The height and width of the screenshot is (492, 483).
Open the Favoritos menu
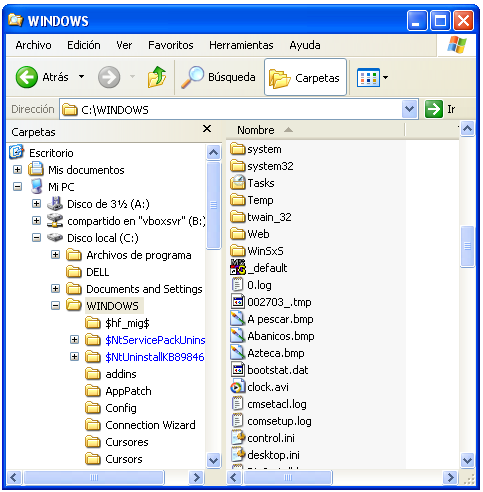(x=171, y=45)
